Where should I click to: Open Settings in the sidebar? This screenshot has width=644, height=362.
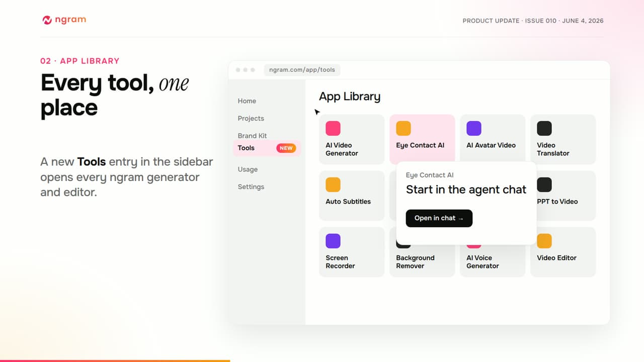251,187
